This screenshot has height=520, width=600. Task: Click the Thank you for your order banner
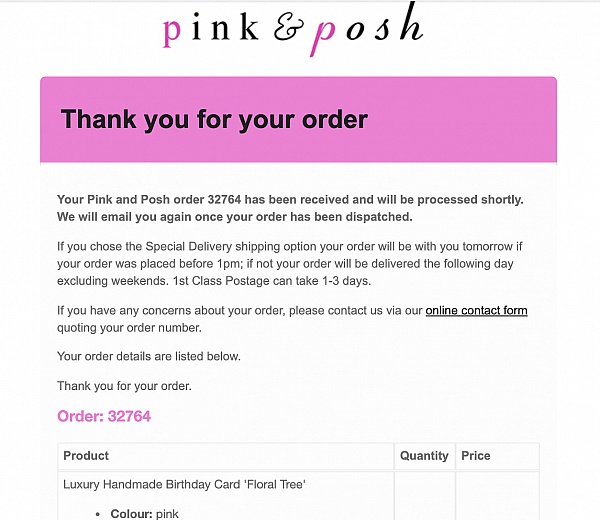click(x=298, y=119)
